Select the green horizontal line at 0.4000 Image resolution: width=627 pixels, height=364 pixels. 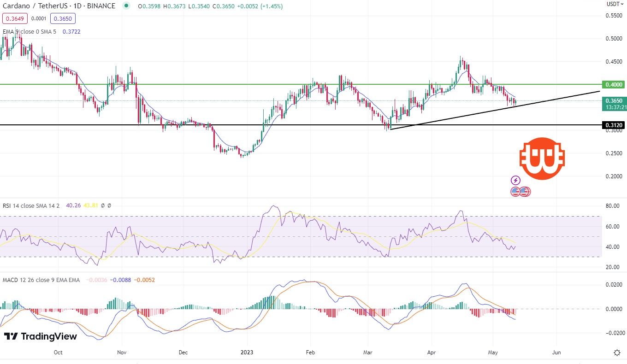pos(301,84)
